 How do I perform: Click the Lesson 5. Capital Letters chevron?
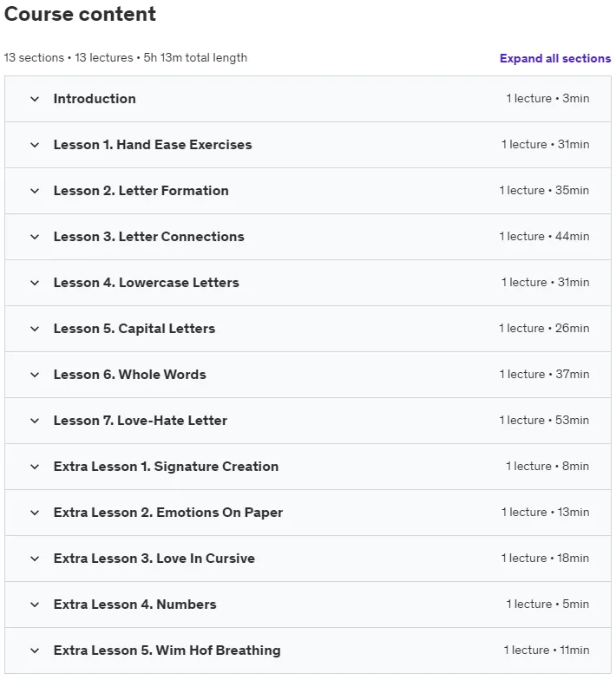pyautogui.click(x=35, y=329)
